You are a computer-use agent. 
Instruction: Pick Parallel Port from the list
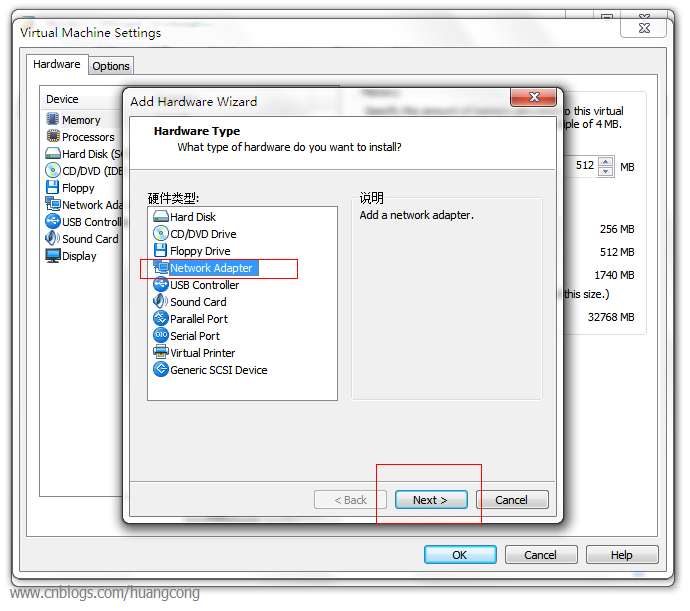[198, 319]
